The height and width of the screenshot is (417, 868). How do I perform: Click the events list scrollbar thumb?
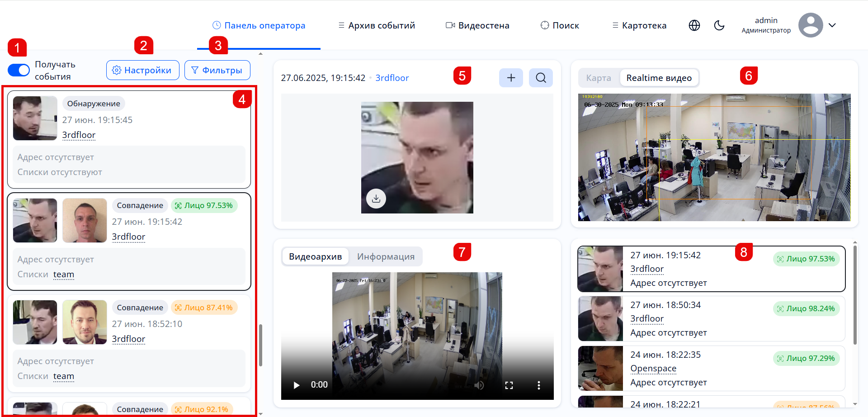260,345
